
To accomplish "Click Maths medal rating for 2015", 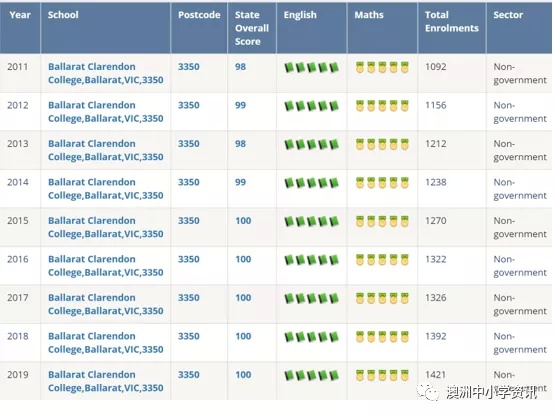I will pyautogui.click(x=382, y=221).
